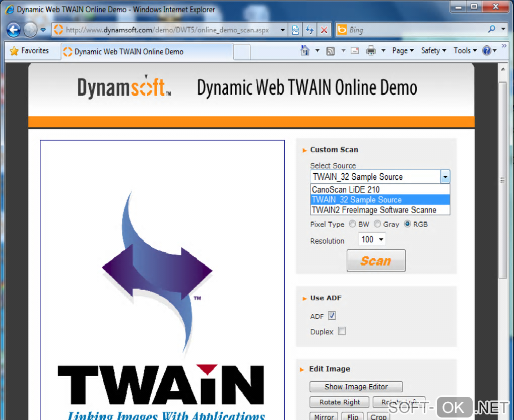
Task: Click the browser Forward arrow button
Action: [x=30, y=30]
